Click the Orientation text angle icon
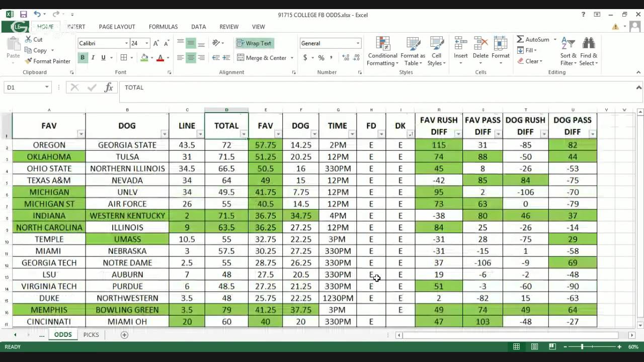This screenshot has width=644, height=362. pos(216,43)
